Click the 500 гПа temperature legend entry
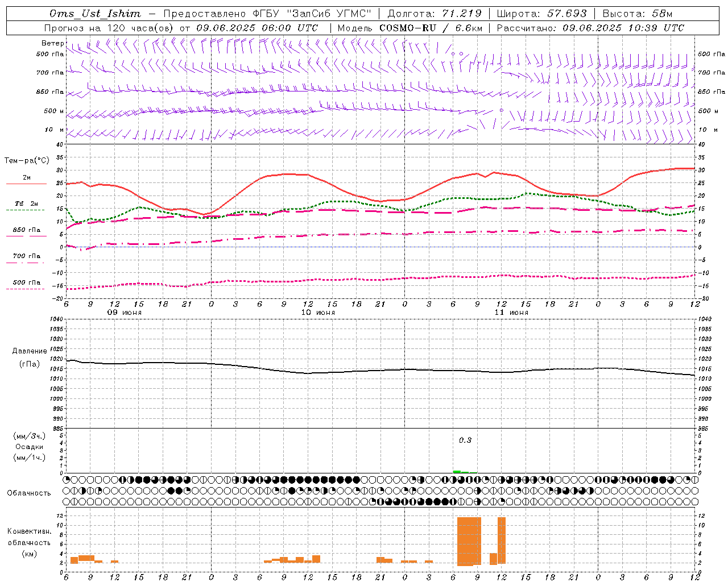728x582 pixels. click(26, 282)
